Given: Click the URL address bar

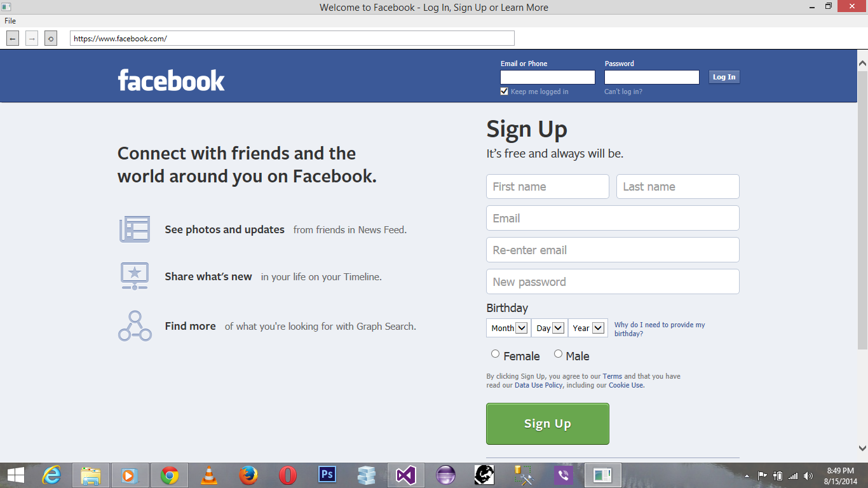Looking at the screenshot, I should 292,39.
